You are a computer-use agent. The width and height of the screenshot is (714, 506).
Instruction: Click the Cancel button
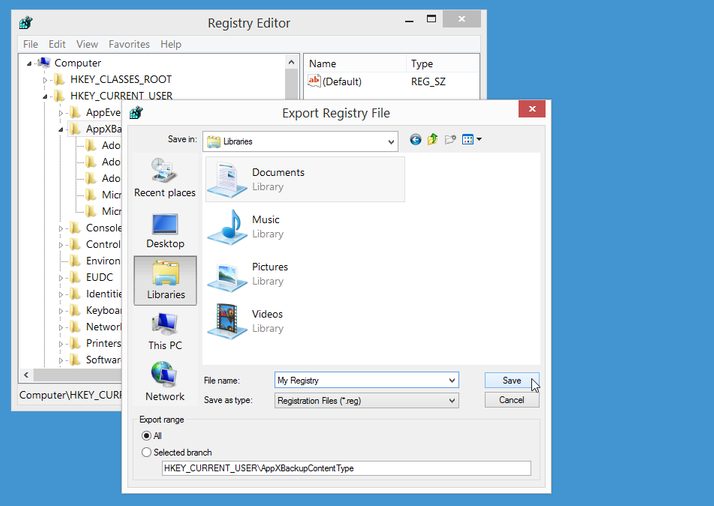(x=511, y=400)
